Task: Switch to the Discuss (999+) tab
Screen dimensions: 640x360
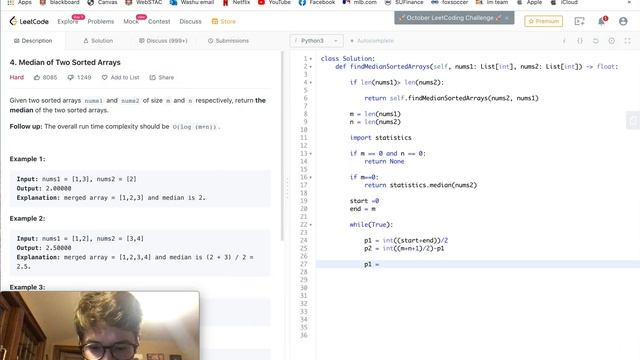Action: click(x=163, y=41)
